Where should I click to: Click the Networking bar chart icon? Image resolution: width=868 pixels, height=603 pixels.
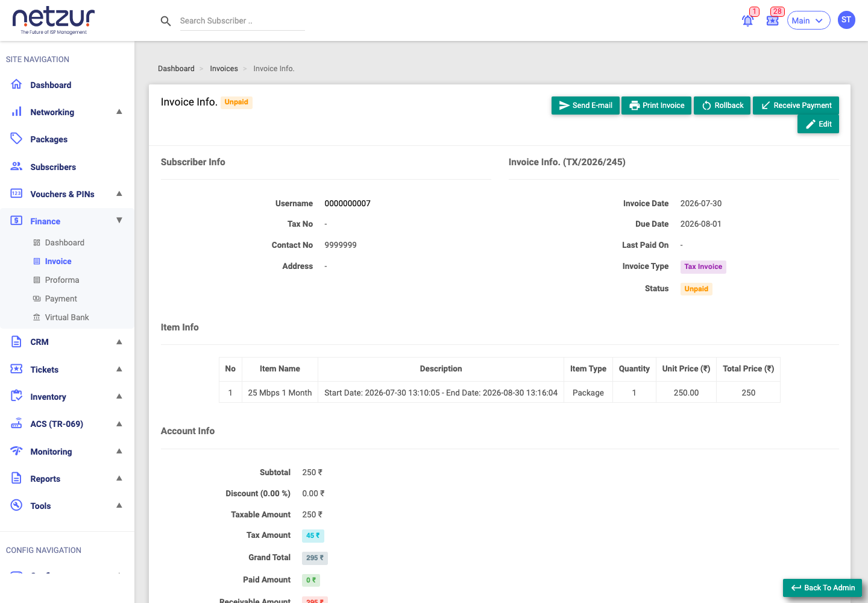(16, 112)
